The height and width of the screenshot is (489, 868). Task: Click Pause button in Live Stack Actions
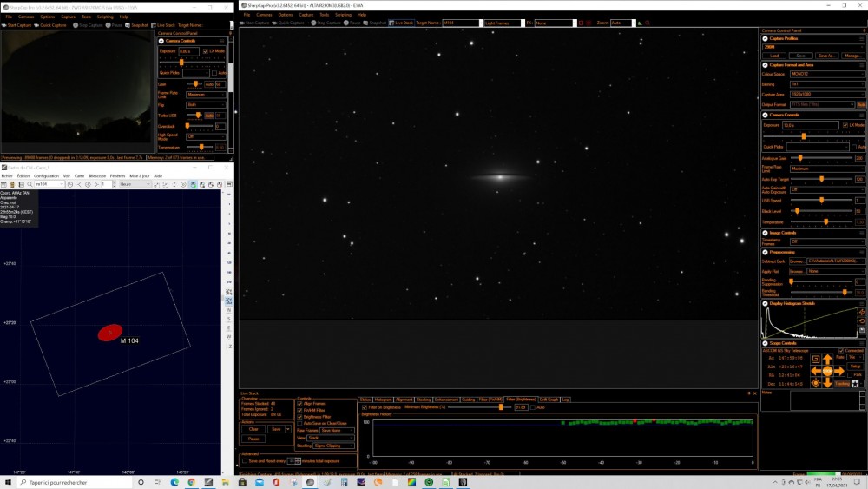click(253, 439)
